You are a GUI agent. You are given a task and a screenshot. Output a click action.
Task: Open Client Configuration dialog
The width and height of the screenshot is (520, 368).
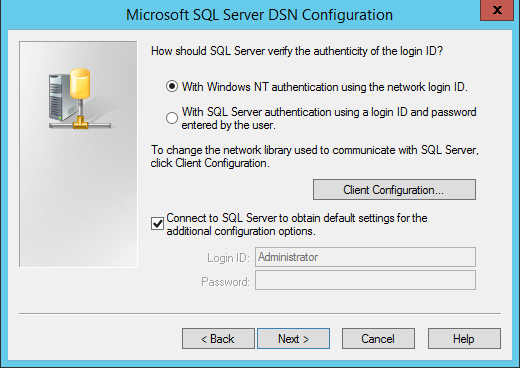tap(394, 190)
